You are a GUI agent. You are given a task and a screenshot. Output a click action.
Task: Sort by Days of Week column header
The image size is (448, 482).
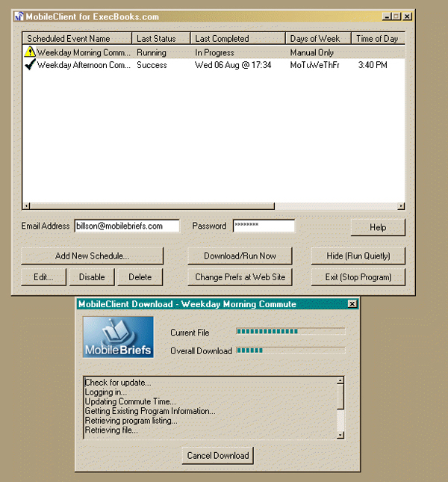point(318,38)
